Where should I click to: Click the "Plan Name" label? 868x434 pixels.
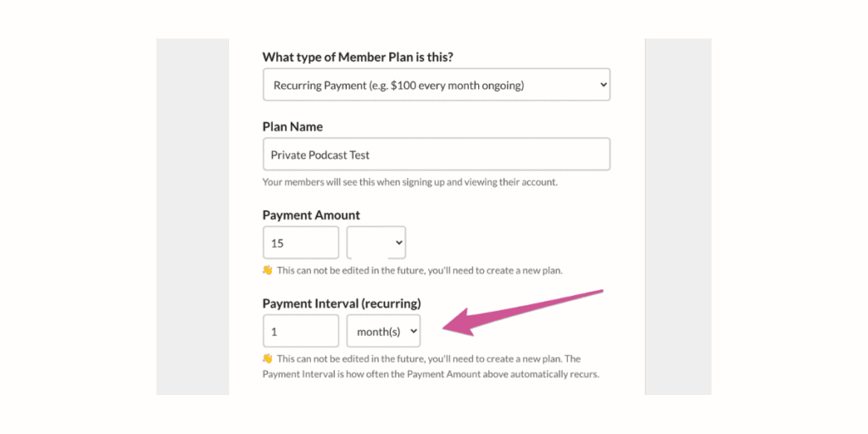[292, 127]
